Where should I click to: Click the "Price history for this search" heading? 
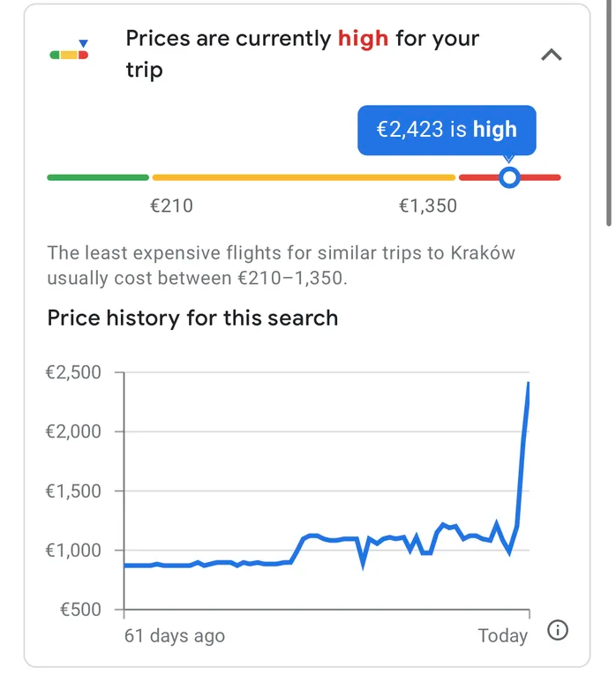click(192, 318)
